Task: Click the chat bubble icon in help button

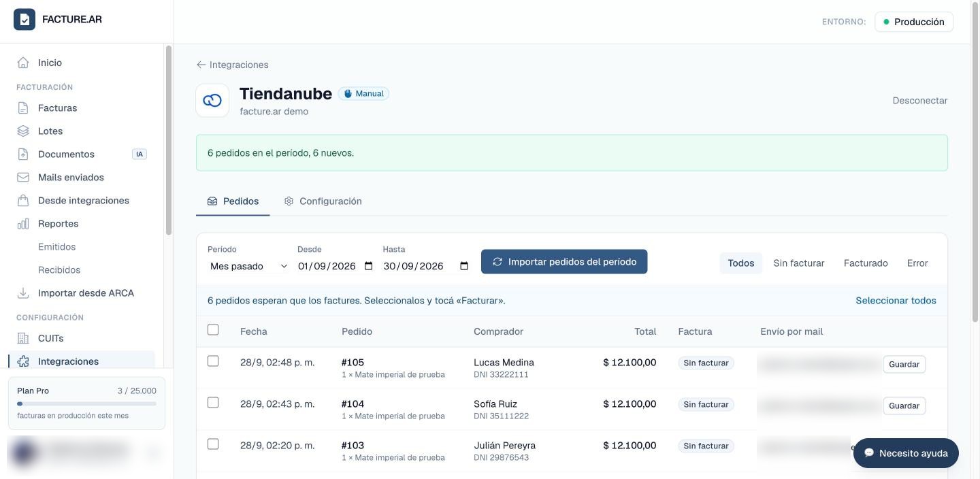Action: [x=869, y=453]
